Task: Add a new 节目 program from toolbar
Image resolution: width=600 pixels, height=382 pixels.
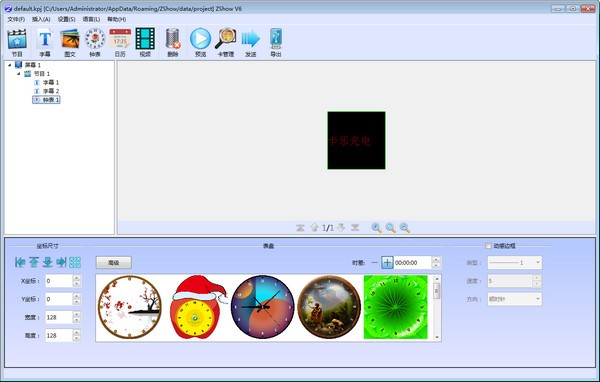Action: point(17,42)
